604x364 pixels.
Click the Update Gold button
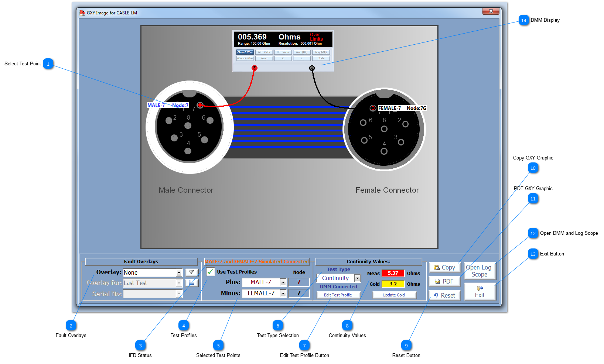(394, 295)
